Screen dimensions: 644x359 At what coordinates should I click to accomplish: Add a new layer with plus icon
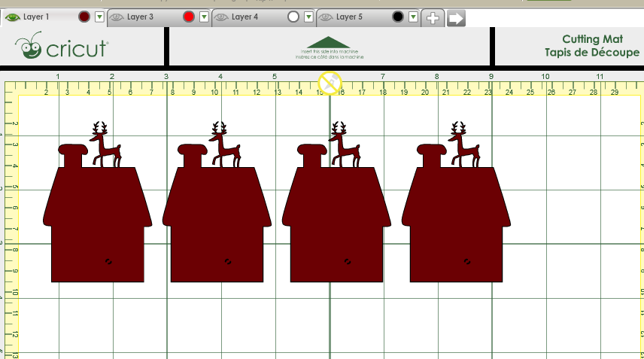(x=433, y=18)
